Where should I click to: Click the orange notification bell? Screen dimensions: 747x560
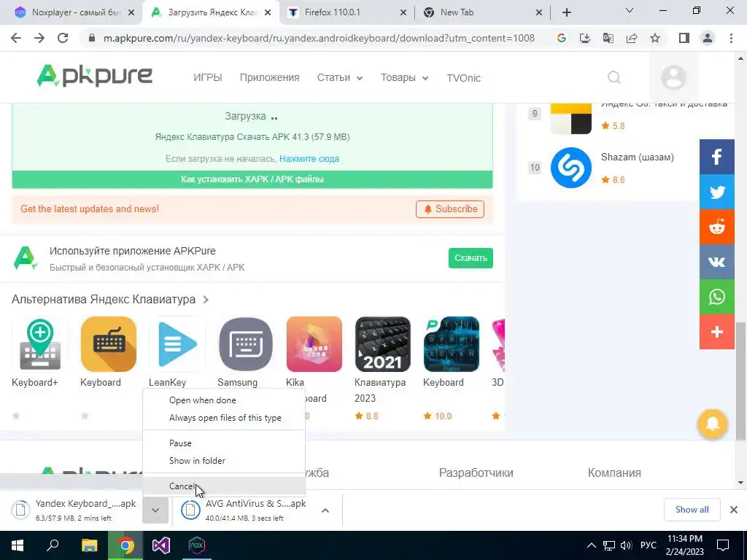712,424
